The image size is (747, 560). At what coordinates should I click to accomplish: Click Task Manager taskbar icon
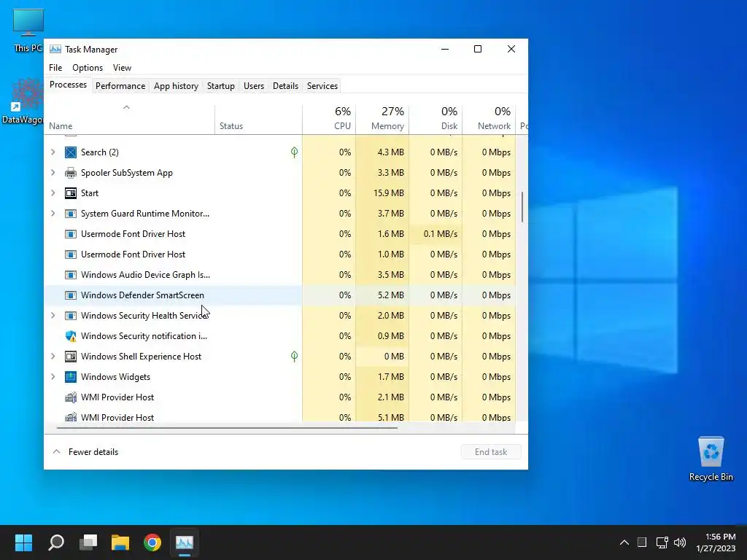pyautogui.click(x=185, y=542)
